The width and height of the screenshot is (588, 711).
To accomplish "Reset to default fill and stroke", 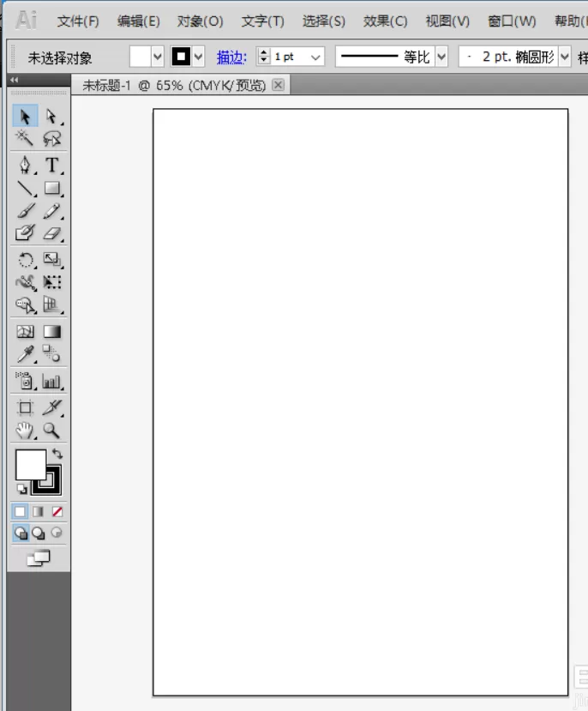I will point(21,489).
